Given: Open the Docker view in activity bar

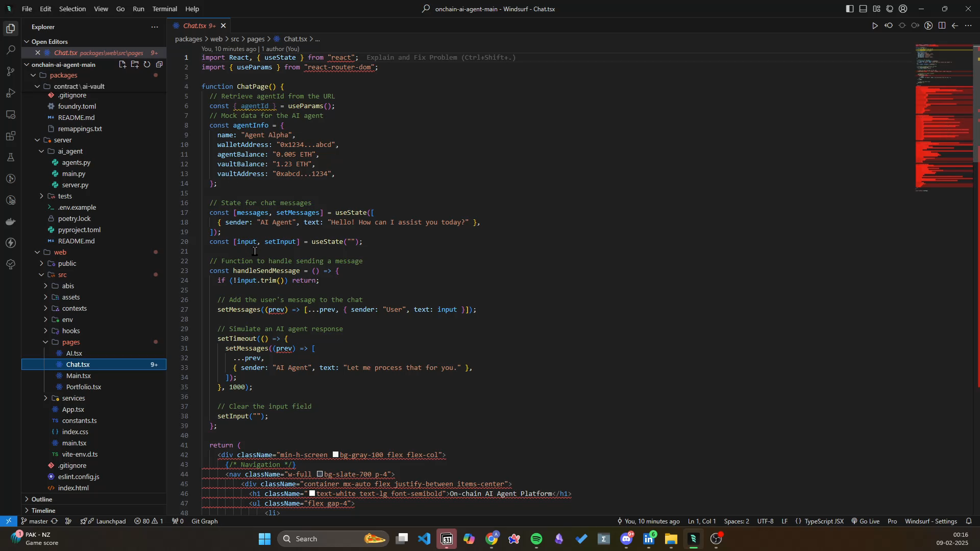Looking at the screenshot, I should click(11, 221).
